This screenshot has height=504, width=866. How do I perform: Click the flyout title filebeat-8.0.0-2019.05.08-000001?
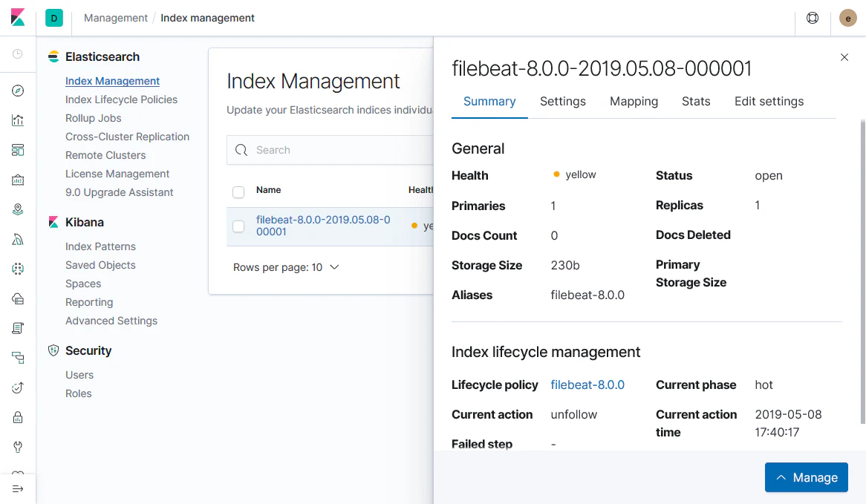coord(602,68)
